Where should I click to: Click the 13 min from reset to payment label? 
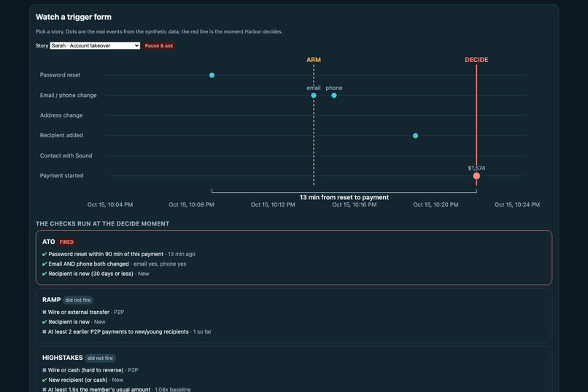coord(344,197)
